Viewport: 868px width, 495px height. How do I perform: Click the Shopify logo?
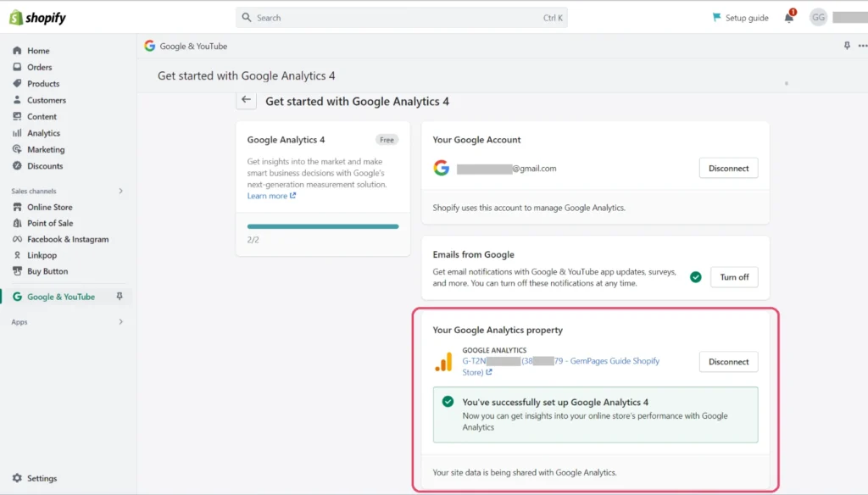click(x=37, y=18)
